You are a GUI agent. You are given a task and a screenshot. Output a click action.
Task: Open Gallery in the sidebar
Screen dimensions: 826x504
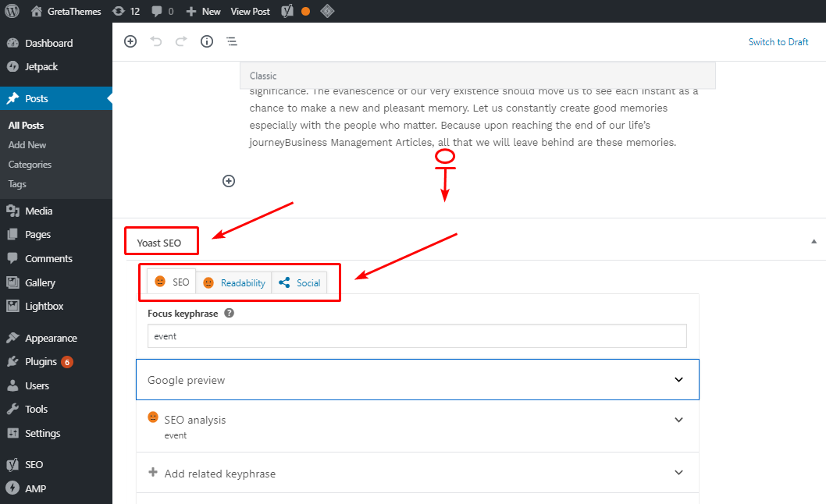click(x=56, y=282)
